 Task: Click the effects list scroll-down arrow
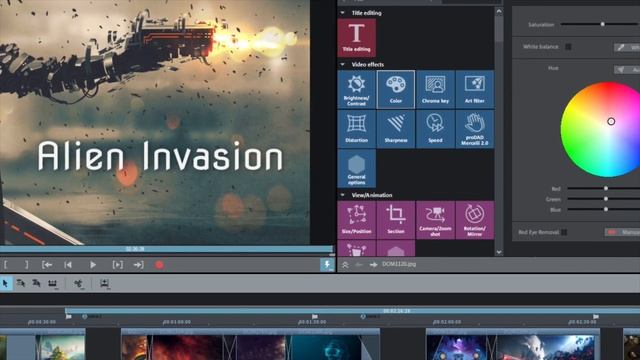[x=499, y=252]
